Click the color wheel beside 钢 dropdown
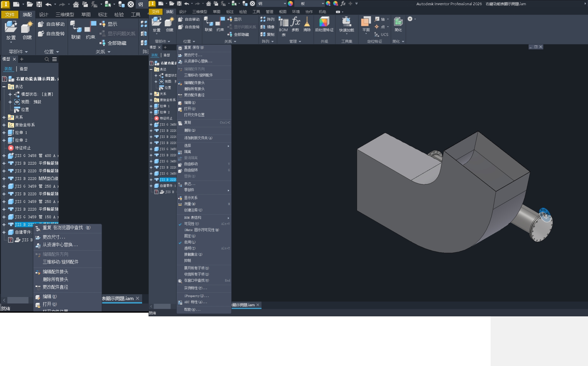The image size is (588, 366). pos(290,4)
